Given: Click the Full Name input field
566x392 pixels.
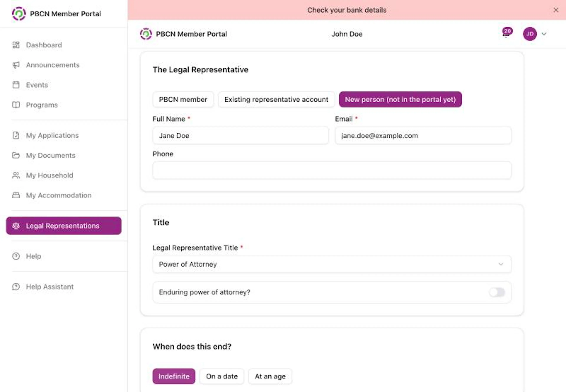Looking at the screenshot, I should [241, 136].
